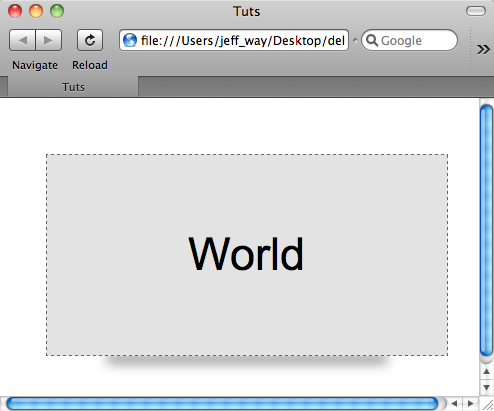Click the vertical scrollbar up arrow
This screenshot has height=411, width=494.
click(486, 371)
